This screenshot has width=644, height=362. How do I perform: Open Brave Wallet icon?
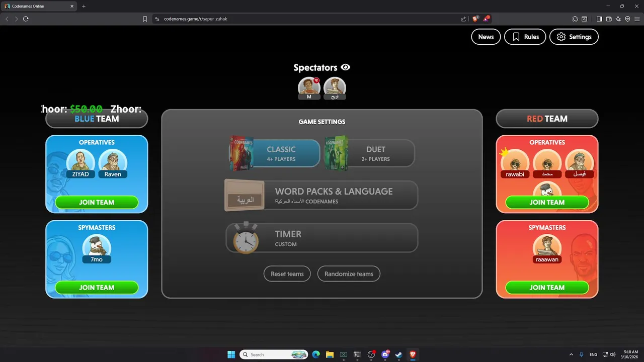(x=609, y=19)
